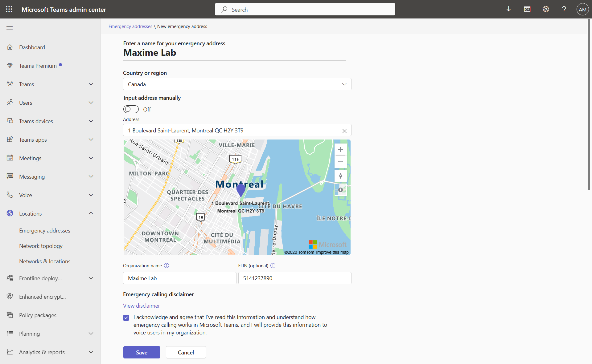592x364 pixels.
Task: Open Network topology in sidebar
Action: coord(41,246)
